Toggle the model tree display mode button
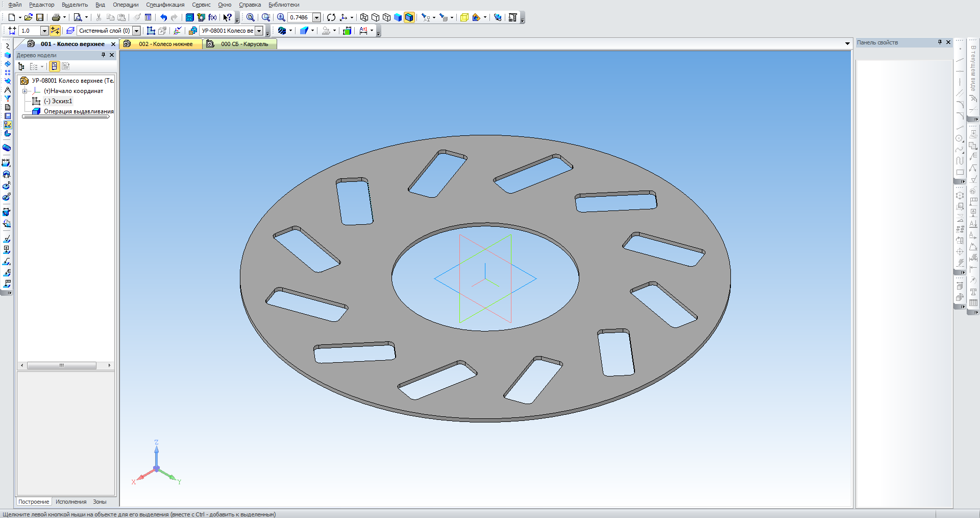980x518 pixels. [x=54, y=66]
